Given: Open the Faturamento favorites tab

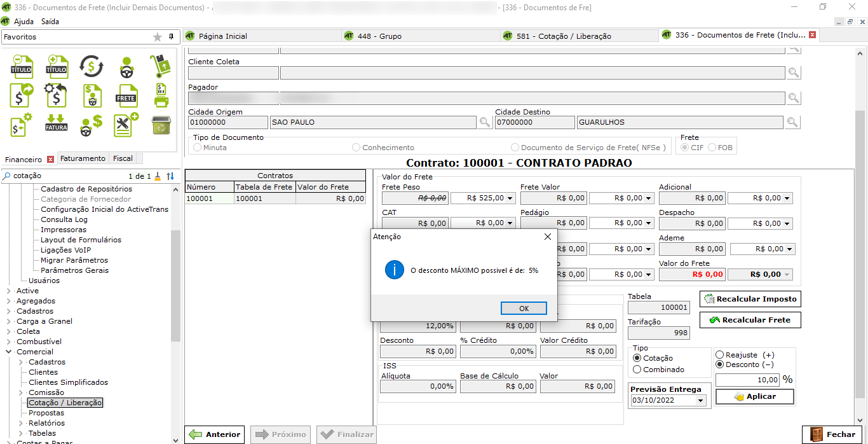Looking at the screenshot, I should click(83, 158).
